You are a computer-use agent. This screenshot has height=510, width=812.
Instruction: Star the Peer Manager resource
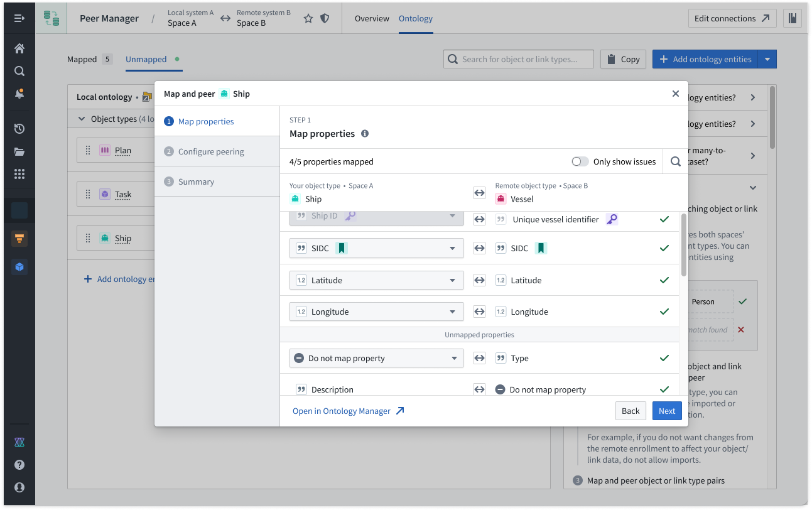pyautogui.click(x=308, y=18)
